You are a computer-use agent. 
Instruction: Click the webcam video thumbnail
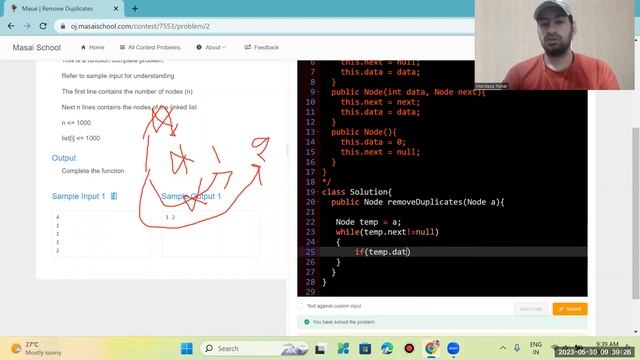[555, 45]
